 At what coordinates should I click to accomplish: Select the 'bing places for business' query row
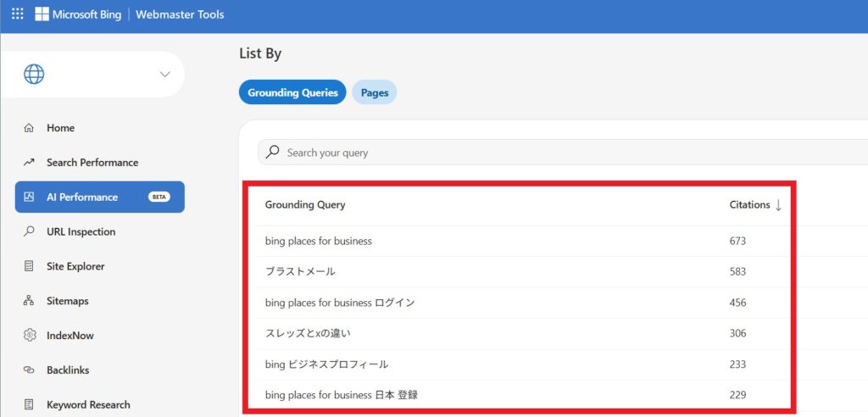[319, 242]
